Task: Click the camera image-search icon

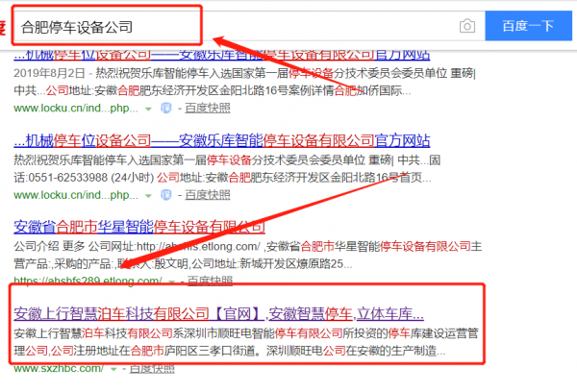Action: tap(465, 25)
